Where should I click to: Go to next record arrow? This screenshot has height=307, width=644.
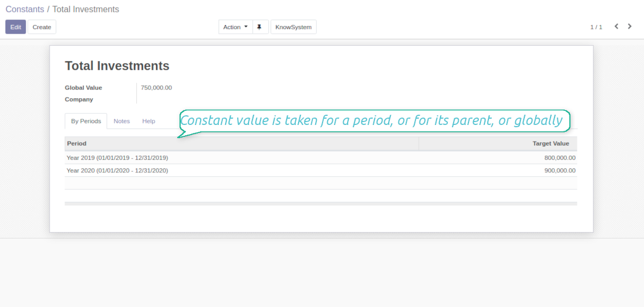[630, 26]
